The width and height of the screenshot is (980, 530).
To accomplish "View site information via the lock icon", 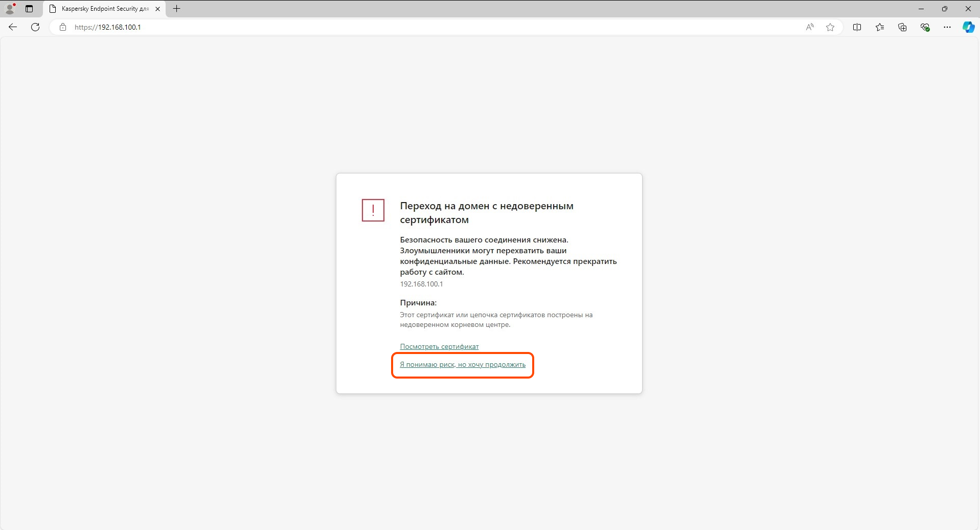I will (63, 27).
